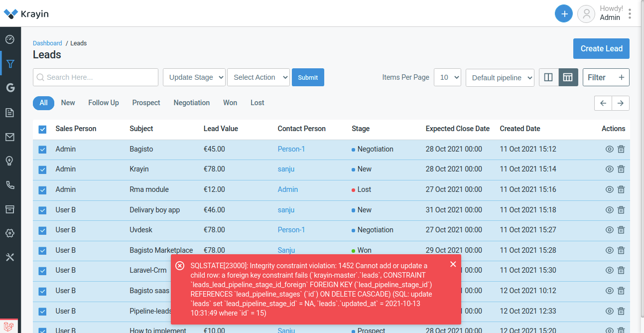Viewport: 644px width, 333px height.
Task: Click the Krayin logo
Action: 26,13
